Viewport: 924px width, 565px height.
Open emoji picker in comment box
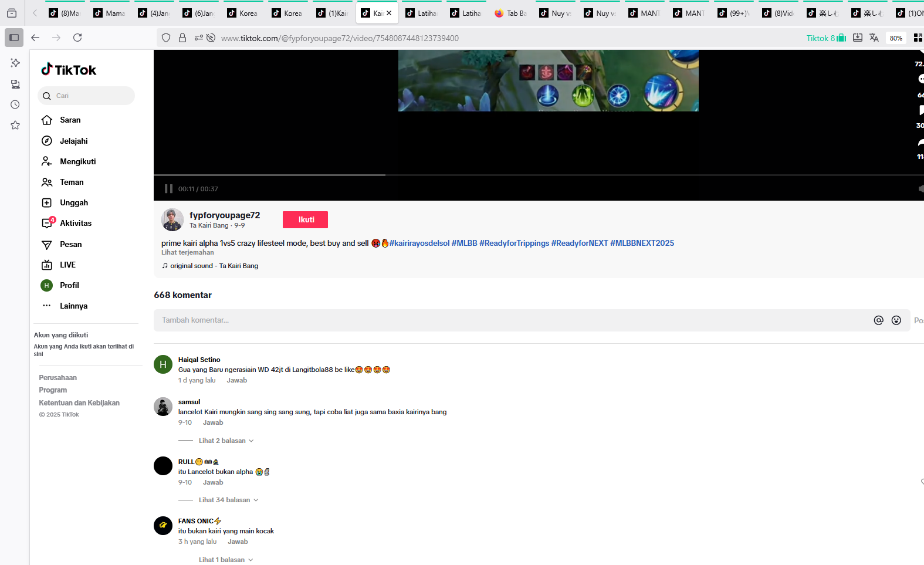tap(896, 320)
